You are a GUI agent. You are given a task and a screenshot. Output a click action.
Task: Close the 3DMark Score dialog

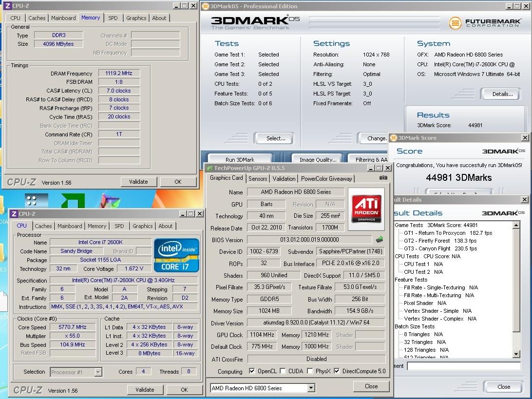[525, 138]
